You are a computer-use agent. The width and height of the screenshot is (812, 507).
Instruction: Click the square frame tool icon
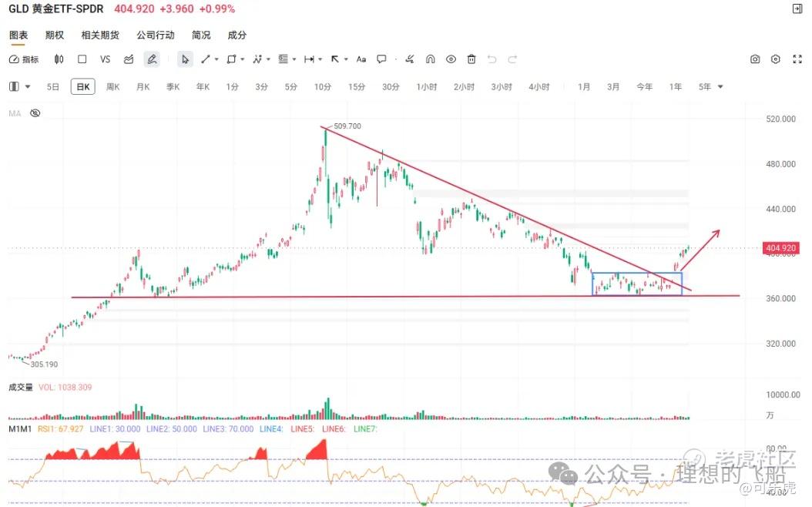click(x=82, y=59)
